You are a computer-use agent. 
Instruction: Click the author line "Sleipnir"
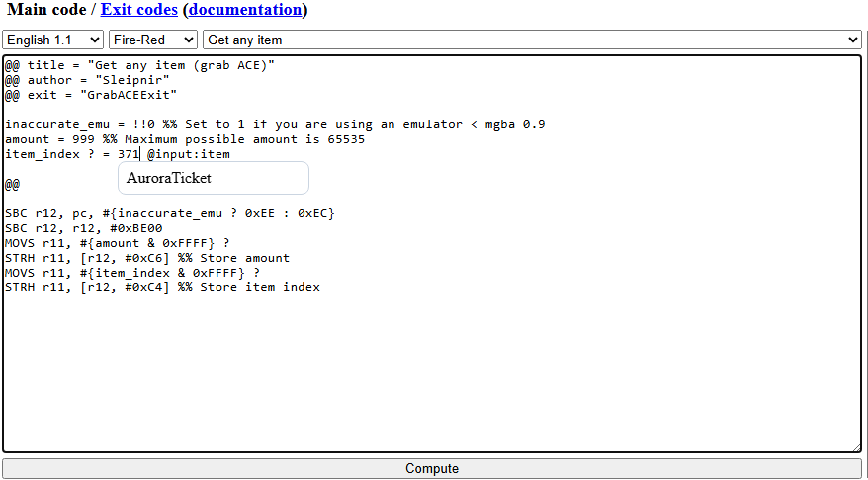87,80
